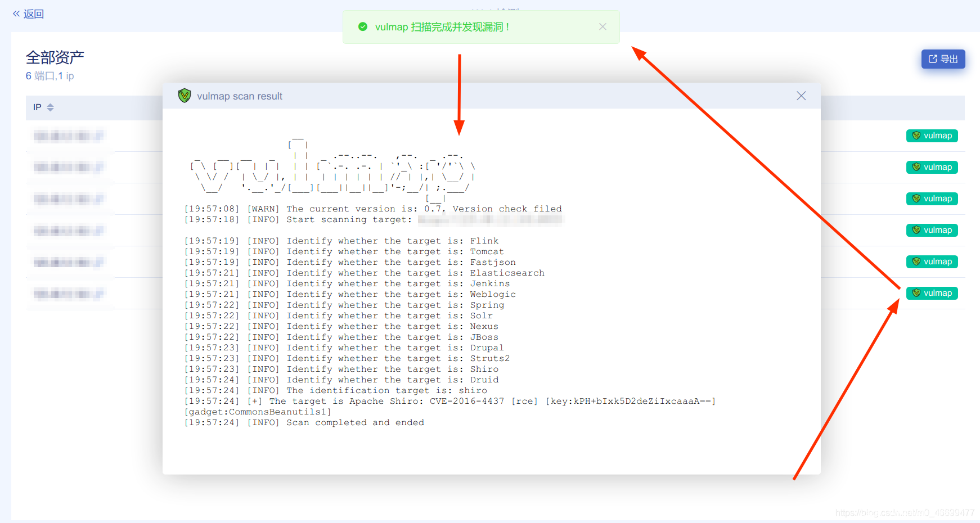Select the "[gadget:CommonsBeanutils1]" text
Viewport: 980px width, 523px height.
point(258,412)
